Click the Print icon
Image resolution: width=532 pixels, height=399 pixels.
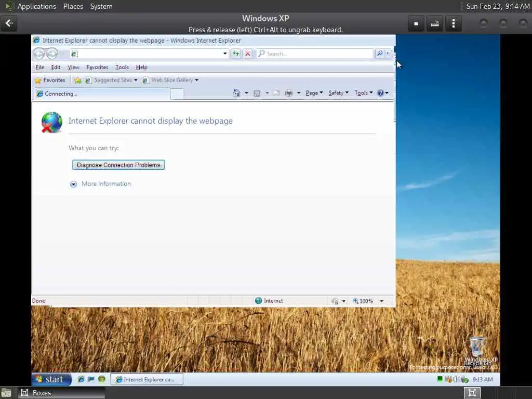289,93
